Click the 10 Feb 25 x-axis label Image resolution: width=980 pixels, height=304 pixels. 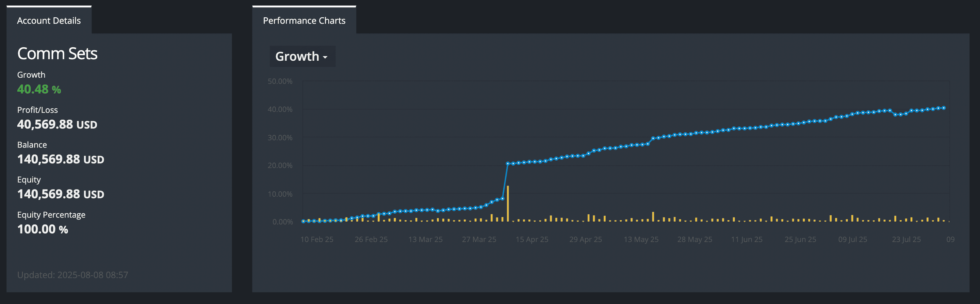[x=317, y=239]
